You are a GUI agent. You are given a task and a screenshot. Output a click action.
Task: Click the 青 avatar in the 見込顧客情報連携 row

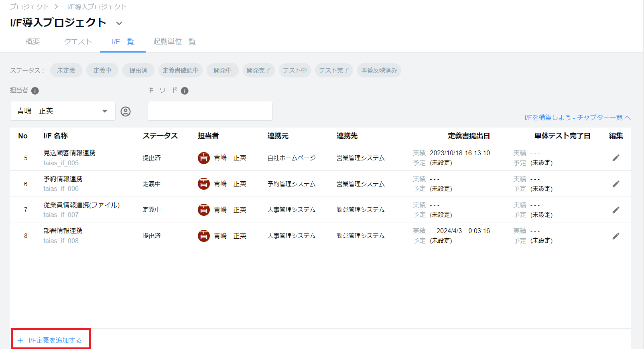(x=204, y=158)
